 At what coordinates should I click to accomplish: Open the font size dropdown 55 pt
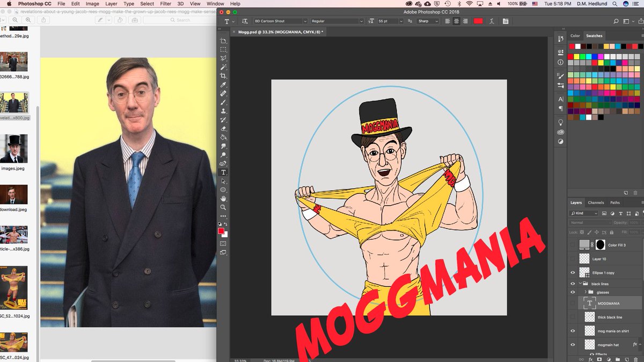389,21
